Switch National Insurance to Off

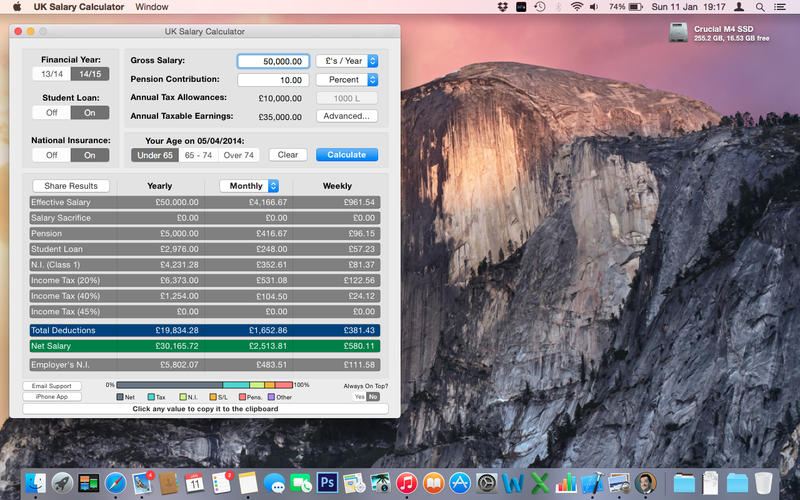[51, 155]
